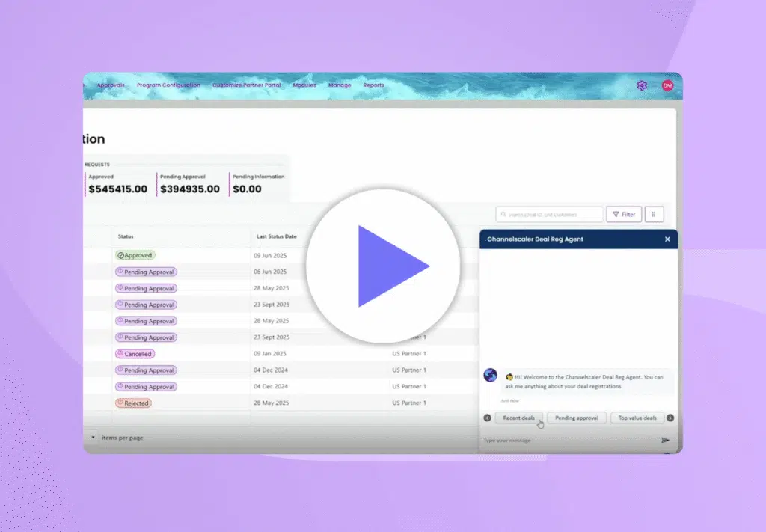766x532 pixels.
Task: Open the DM user avatar menu
Action: tap(667, 85)
